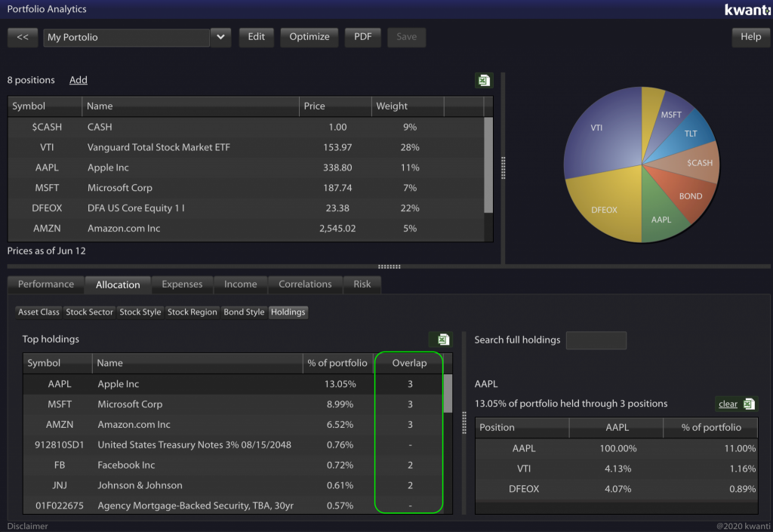The width and height of the screenshot is (773, 532).
Task: Export positions table to Excel icon
Action: [484, 80]
